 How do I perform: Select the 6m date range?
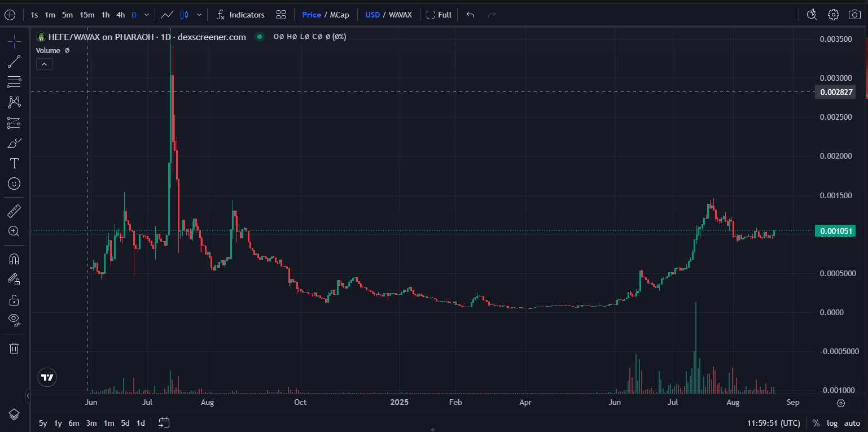(74, 423)
